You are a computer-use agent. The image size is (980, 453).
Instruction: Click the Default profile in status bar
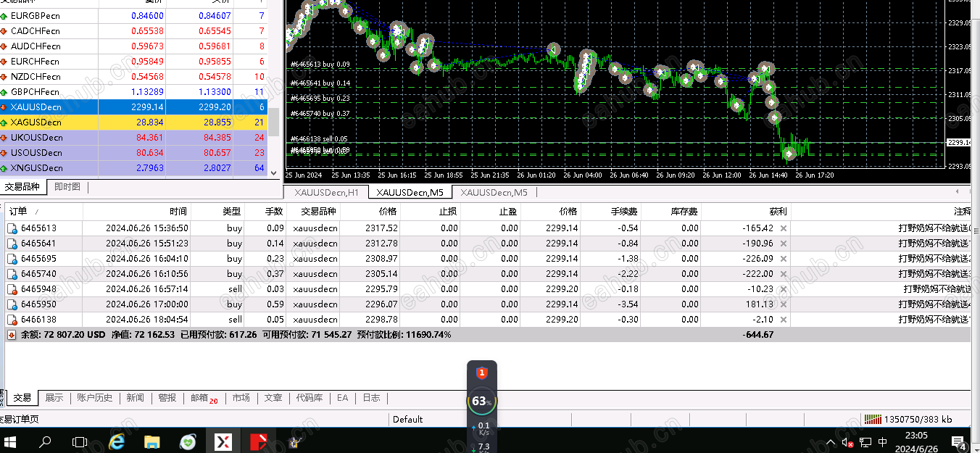click(x=407, y=419)
